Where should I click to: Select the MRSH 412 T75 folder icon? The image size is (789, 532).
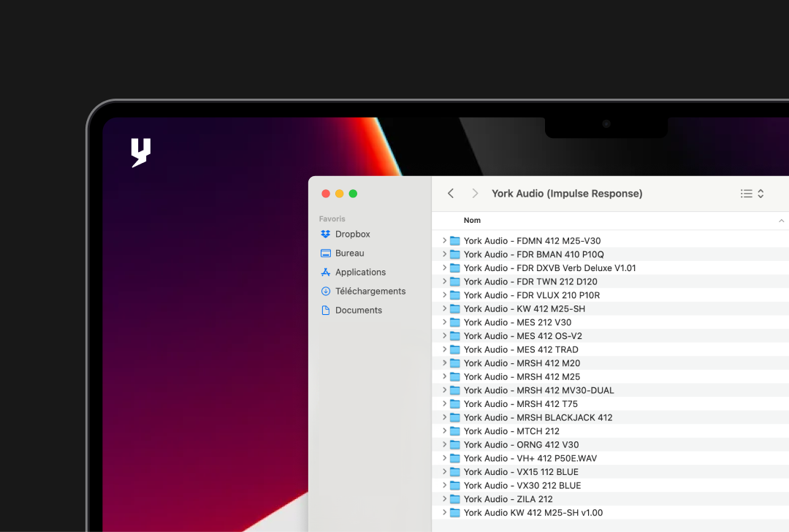[x=455, y=403]
